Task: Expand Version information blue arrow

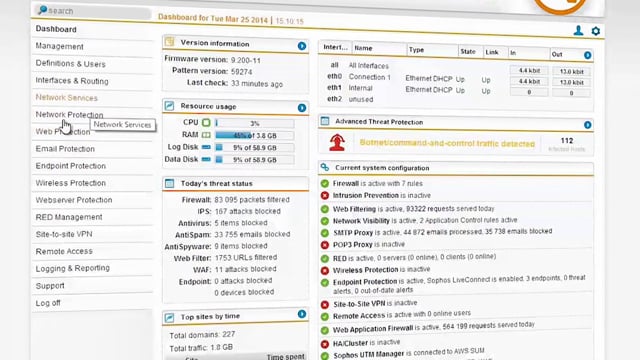Action: click(302, 46)
